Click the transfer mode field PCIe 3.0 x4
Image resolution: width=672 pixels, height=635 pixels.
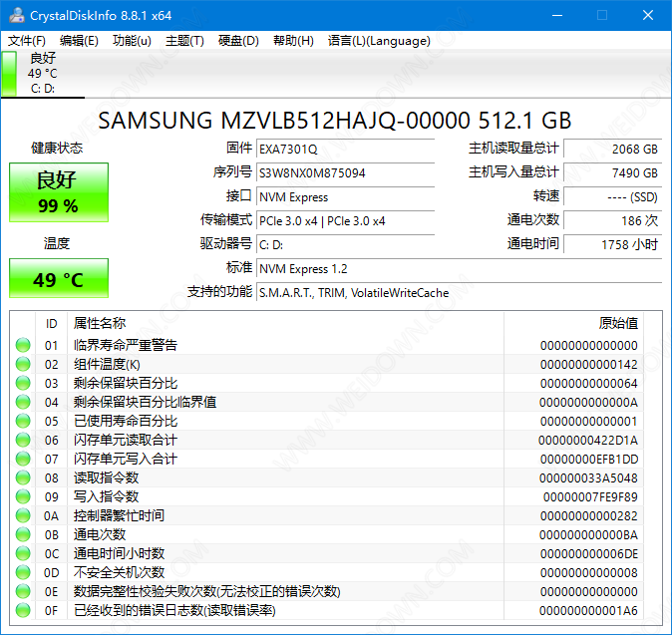345,220
